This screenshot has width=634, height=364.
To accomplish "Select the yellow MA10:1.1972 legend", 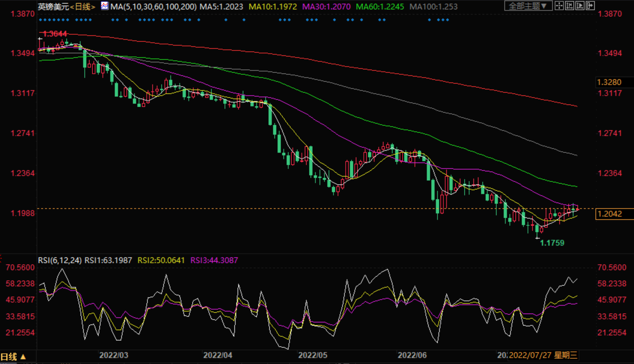I will [x=273, y=6].
